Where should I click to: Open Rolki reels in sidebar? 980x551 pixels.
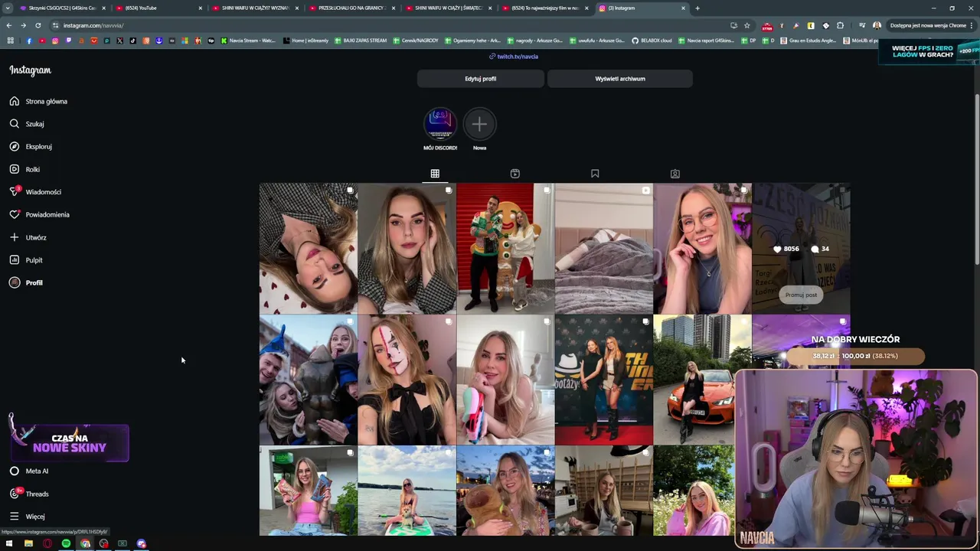[x=24, y=169]
